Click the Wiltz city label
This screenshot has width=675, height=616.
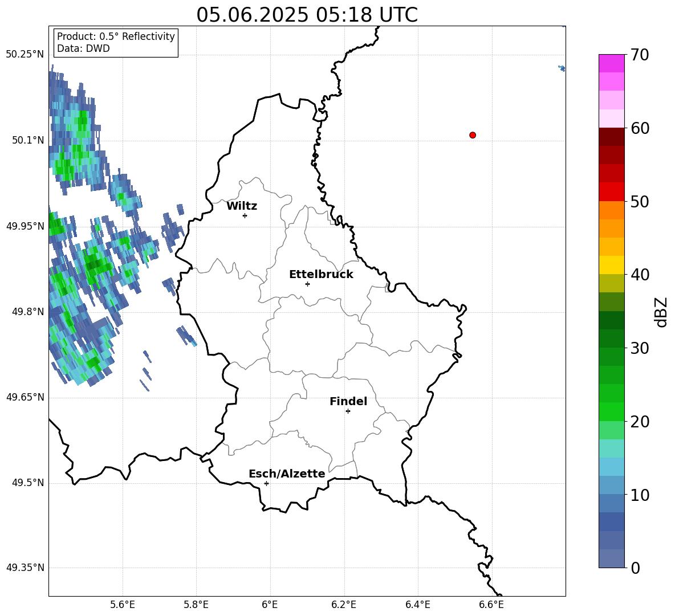click(242, 206)
